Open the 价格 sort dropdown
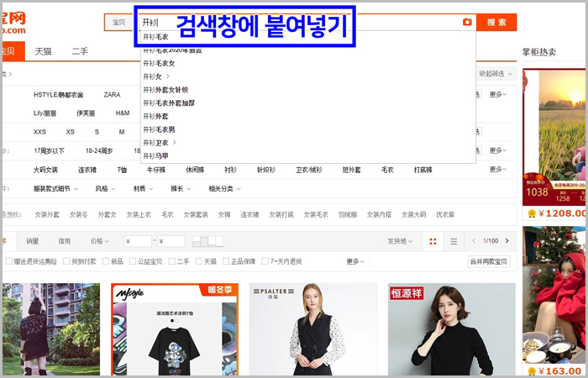The image size is (588, 378). [x=100, y=241]
